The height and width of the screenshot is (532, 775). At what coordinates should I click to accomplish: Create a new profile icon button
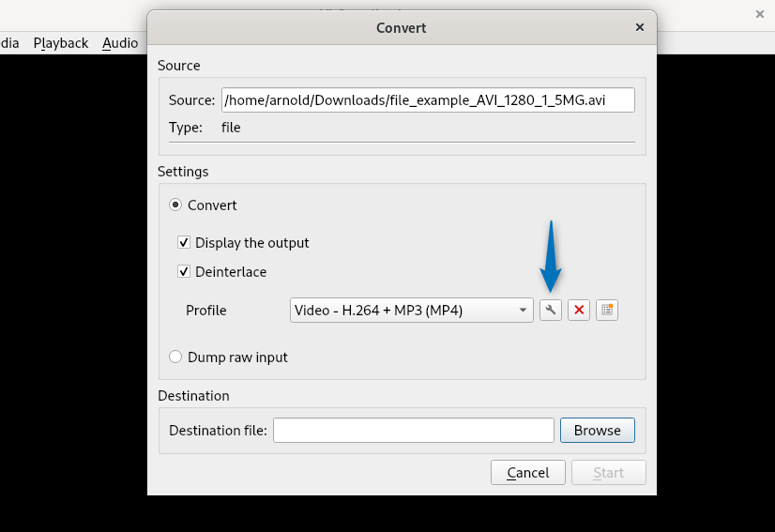607,311
